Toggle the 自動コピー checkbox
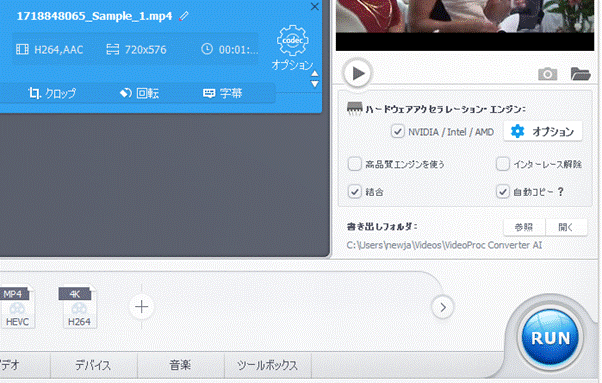This screenshot has width=602, height=383. [503, 192]
